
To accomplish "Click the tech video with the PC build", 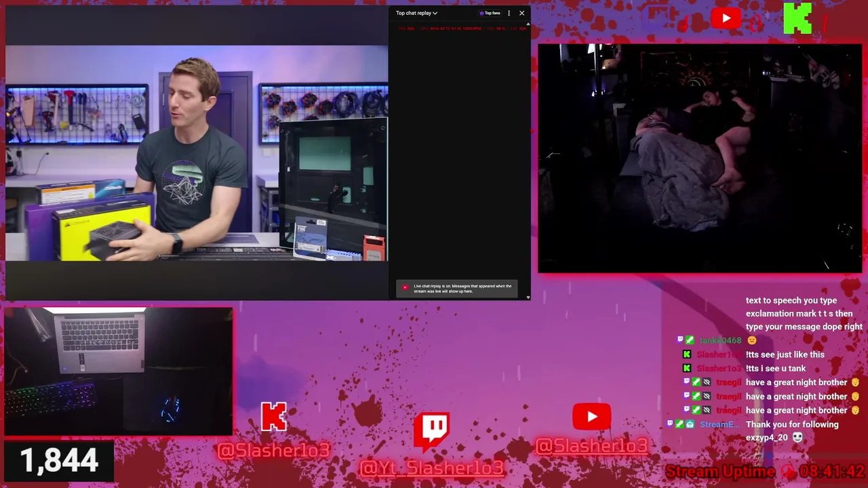I will [197, 153].
